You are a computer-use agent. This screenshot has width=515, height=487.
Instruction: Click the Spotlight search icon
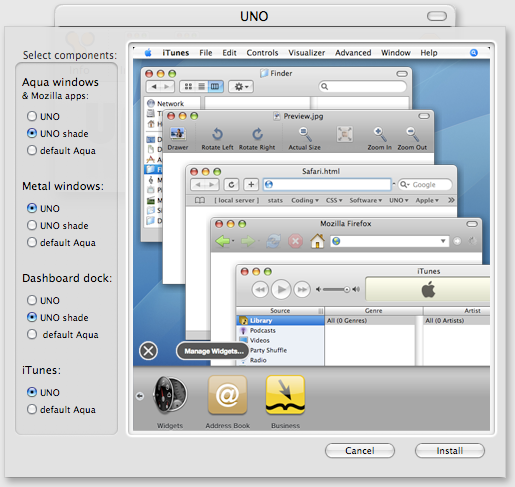click(x=474, y=53)
